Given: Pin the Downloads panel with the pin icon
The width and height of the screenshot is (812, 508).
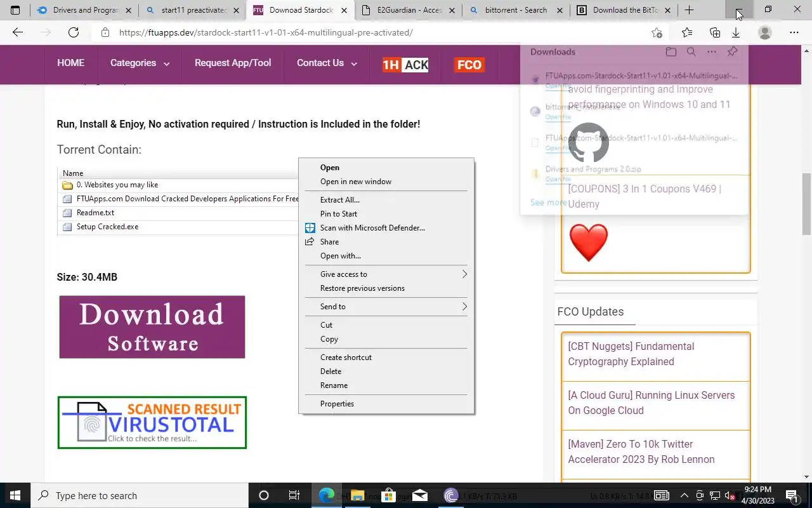Looking at the screenshot, I should click(732, 52).
